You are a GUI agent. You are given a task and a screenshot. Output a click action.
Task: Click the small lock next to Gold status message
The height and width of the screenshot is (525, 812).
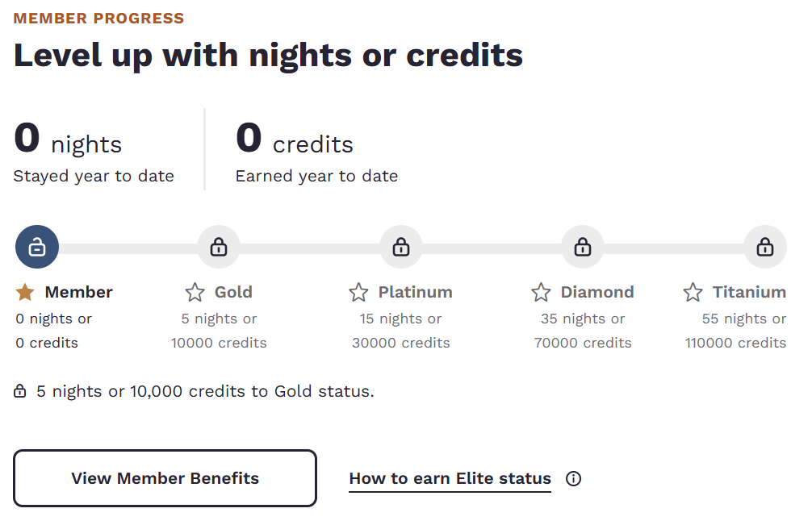click(20, 392)
